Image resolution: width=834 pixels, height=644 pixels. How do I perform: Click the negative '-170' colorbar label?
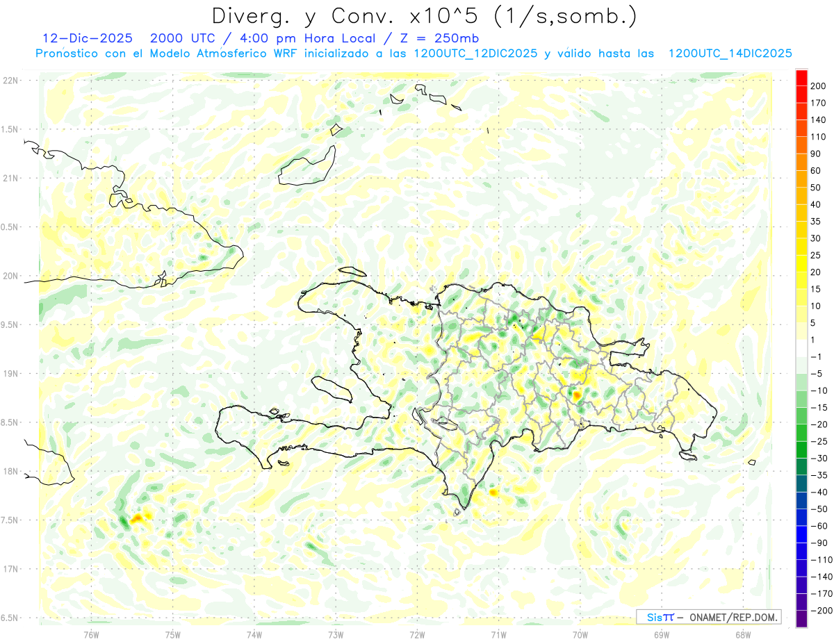click(x=820, y=594)
